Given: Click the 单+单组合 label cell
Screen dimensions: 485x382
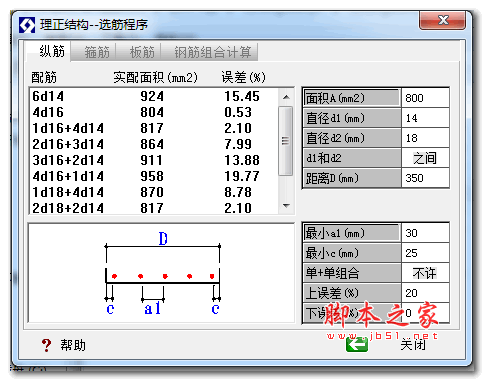Looking at the screenshot, I should pyautogui.click(x=352, y=273).
